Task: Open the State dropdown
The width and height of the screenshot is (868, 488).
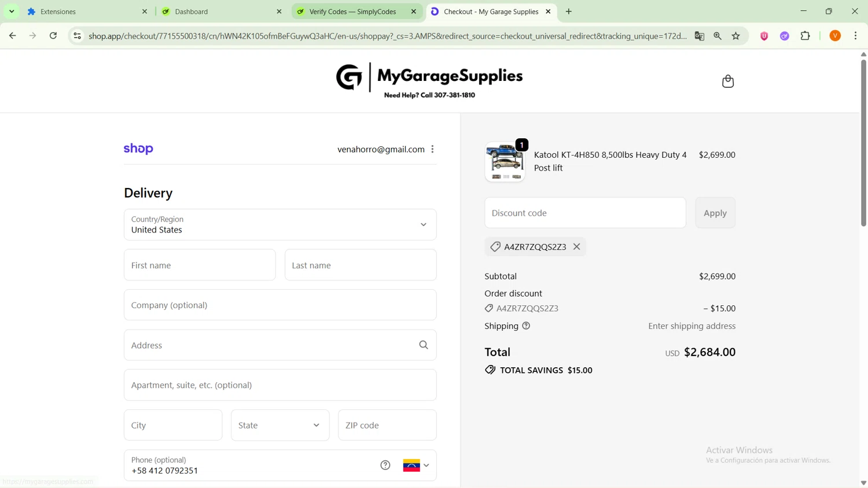Action: click(x=280, y=425)
